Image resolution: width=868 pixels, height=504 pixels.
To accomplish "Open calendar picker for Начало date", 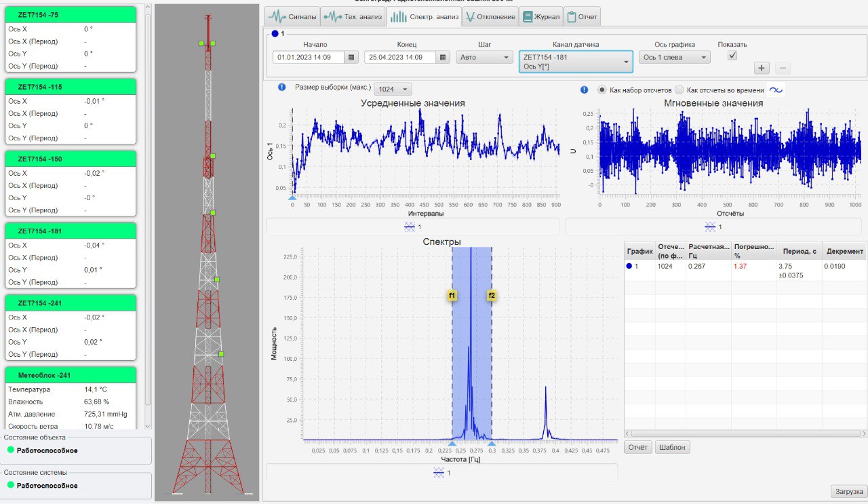I will (351, 58).
